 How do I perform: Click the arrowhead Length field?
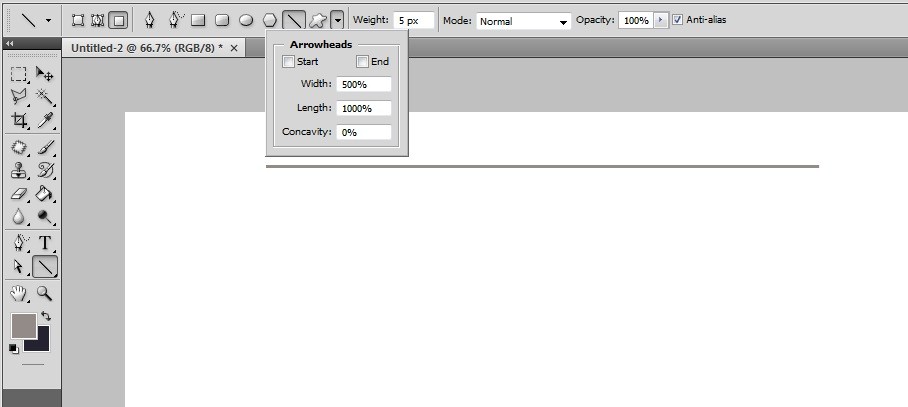point(364,108)
